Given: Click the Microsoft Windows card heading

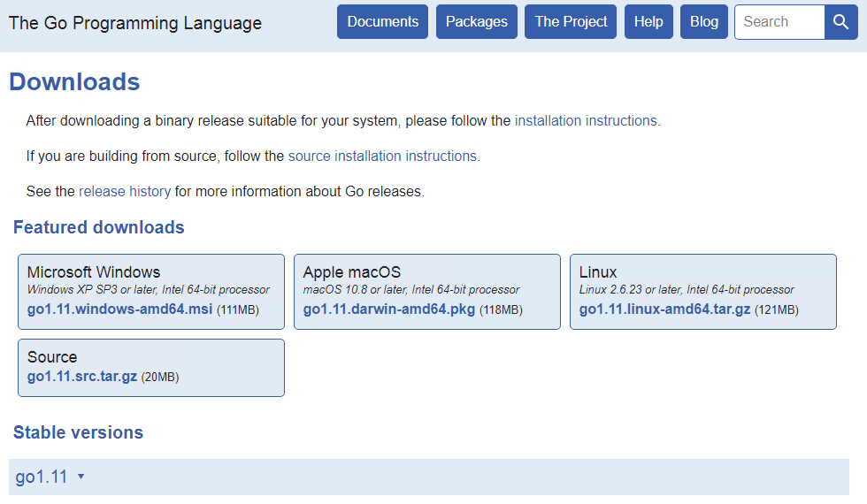Looking at the screenshot, I should (x=94, y=272).
